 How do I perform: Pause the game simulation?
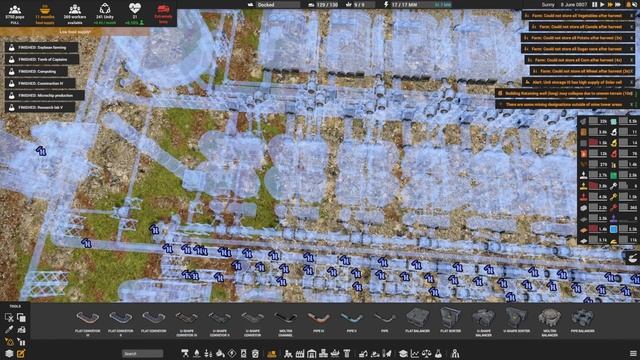coord(595,4)
